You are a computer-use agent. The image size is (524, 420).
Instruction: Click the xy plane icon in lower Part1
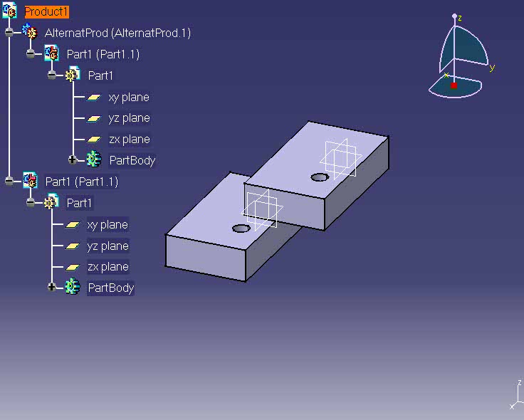coord(73,224)
